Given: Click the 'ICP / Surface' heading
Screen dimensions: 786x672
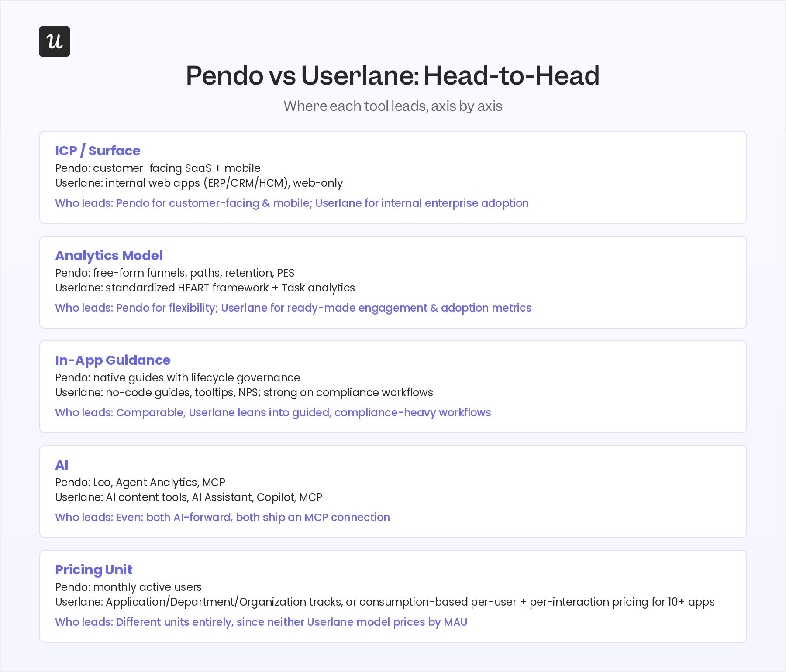Looking at the screenshot, I should [x=98, y=151].
